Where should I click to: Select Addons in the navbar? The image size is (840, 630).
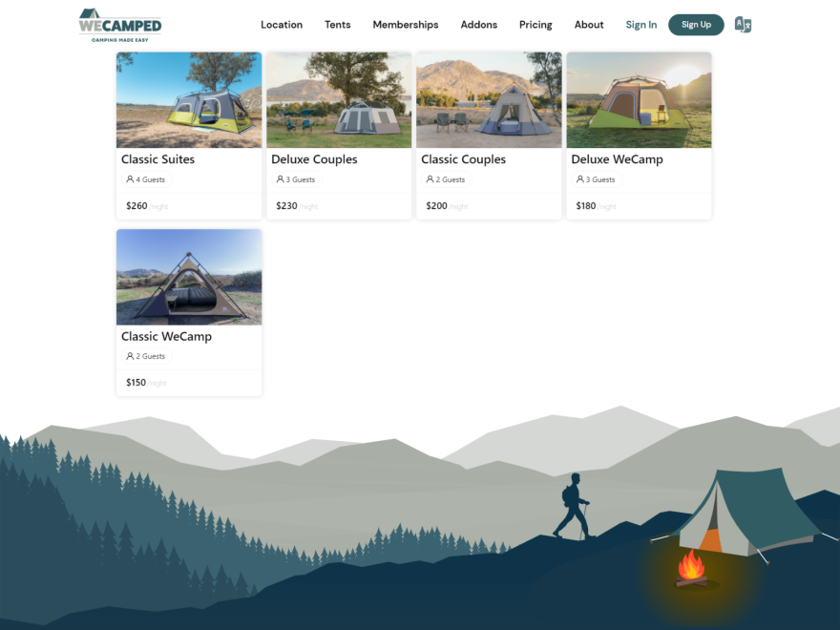tap(479, 25)
